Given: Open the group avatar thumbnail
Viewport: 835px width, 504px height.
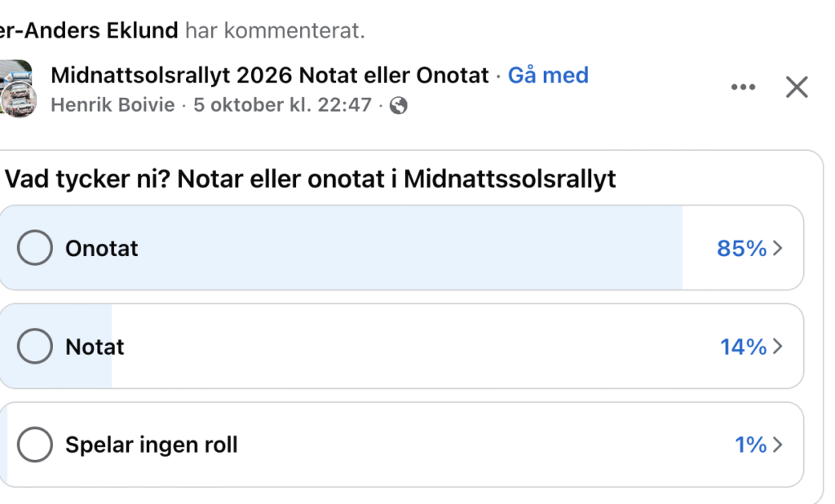Looking at the screenshot, I should [16, 88].
